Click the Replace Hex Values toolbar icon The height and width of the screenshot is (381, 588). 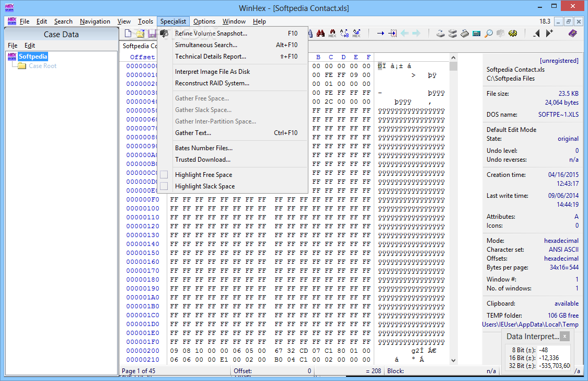click(x=356, y=33)
